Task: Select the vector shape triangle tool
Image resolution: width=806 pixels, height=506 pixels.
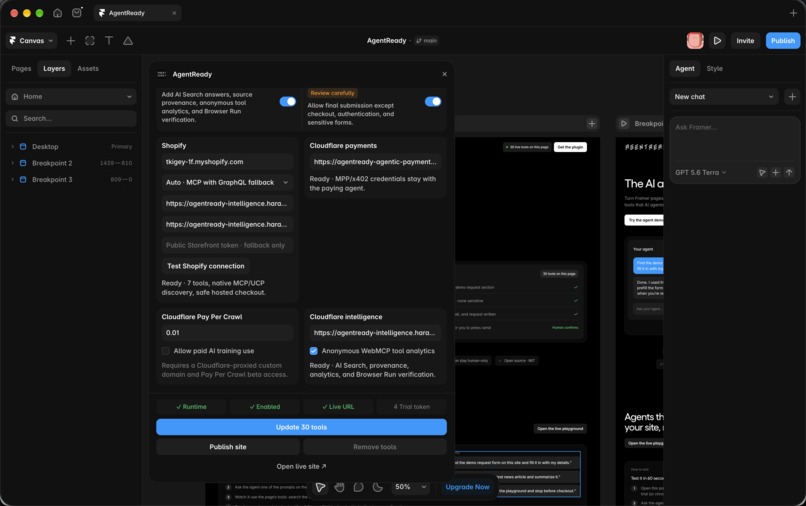Action: 128,41
